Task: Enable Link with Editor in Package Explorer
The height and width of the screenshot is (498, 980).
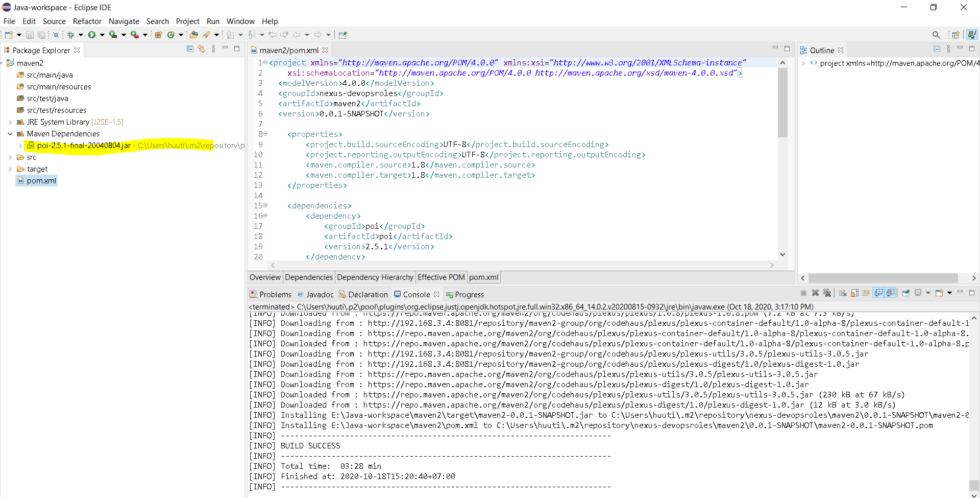Action: [x=201, y=49]
